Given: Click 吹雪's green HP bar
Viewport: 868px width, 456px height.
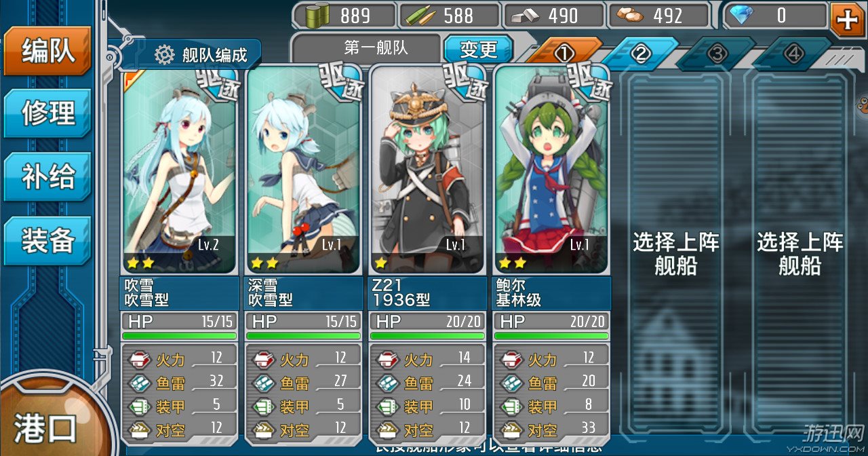Looking at the screenshot, I should click(x=180, y=336).
